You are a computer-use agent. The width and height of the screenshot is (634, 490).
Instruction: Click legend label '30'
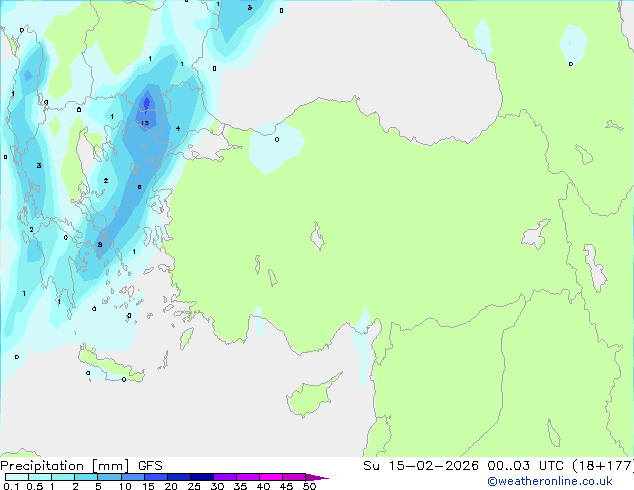[x=217, y=486]
